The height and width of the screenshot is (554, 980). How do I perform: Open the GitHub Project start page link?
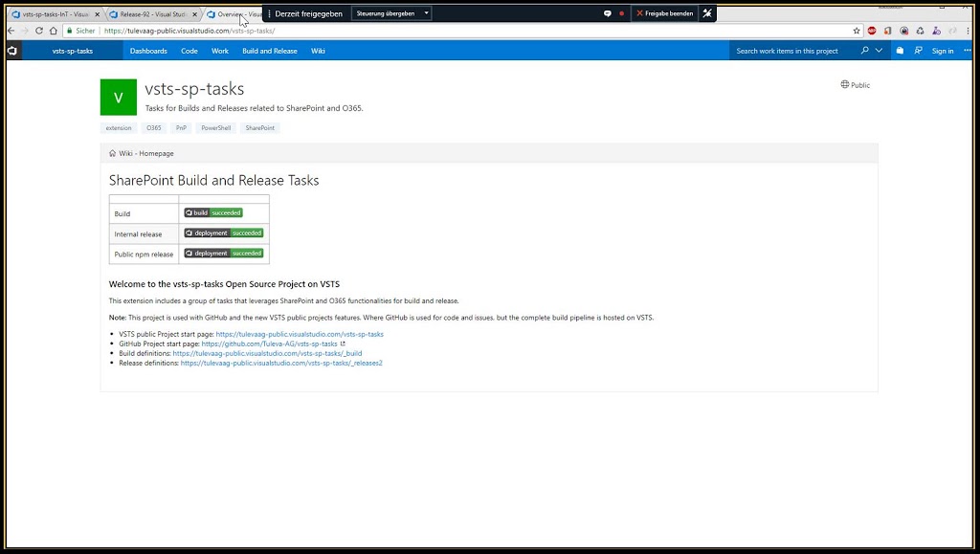click(x=269, y=343)
